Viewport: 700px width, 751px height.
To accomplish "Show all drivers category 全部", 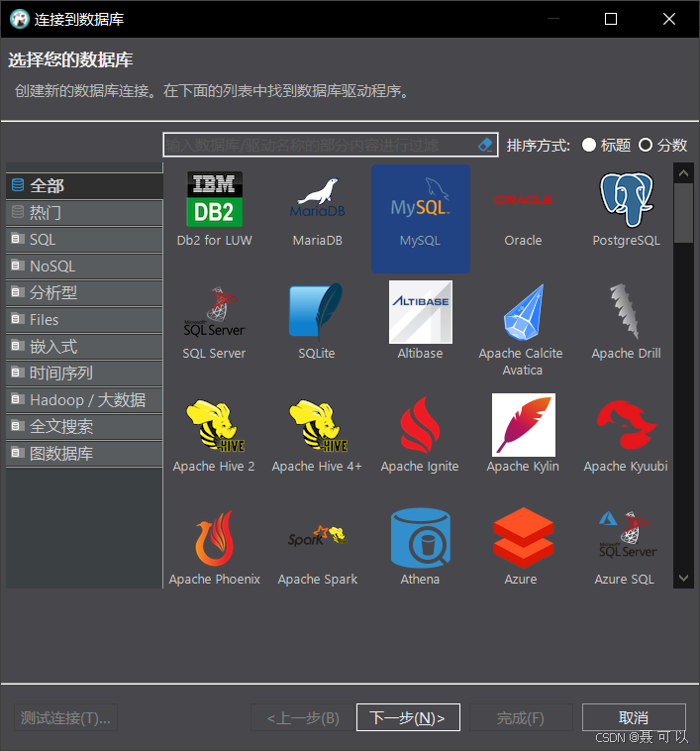I will click(84, 186).
